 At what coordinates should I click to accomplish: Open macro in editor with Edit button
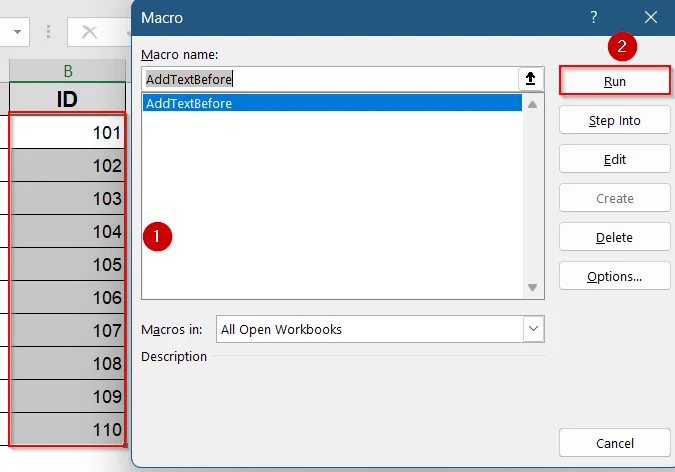coord(615,159)
